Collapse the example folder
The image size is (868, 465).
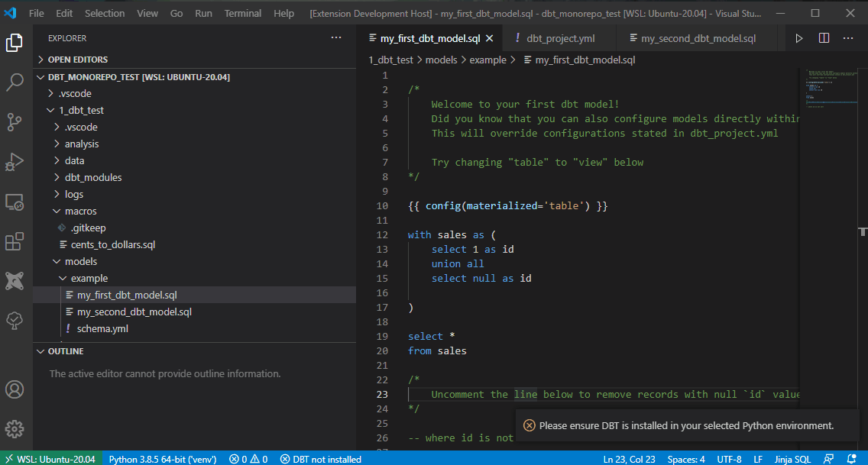pyautogui.click(x=194, y=278)
